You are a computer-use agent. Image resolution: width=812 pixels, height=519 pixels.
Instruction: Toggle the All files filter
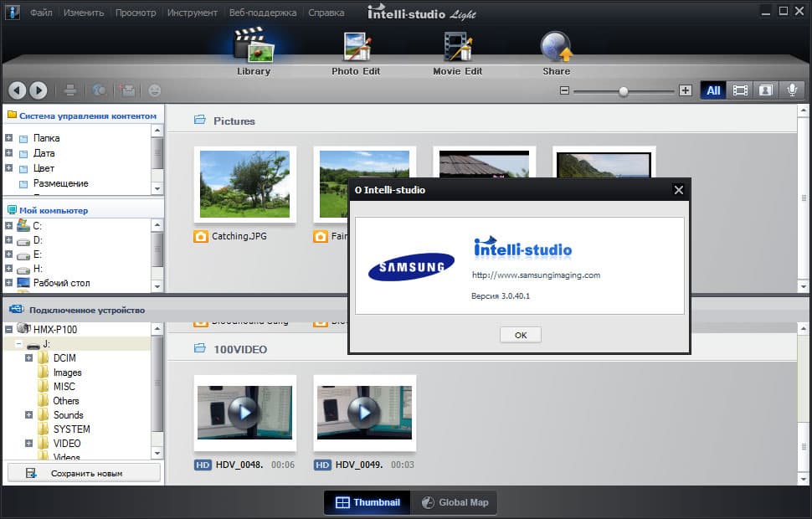pos(712,90)
